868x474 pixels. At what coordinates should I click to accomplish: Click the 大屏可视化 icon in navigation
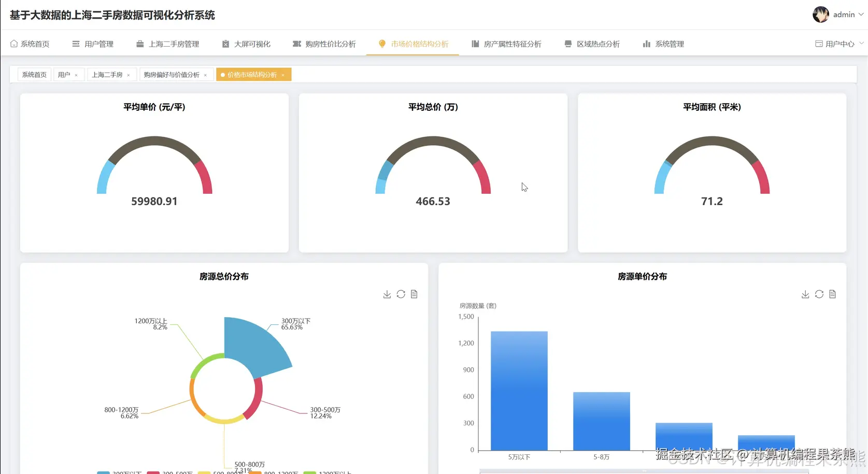tap(225, 44)
